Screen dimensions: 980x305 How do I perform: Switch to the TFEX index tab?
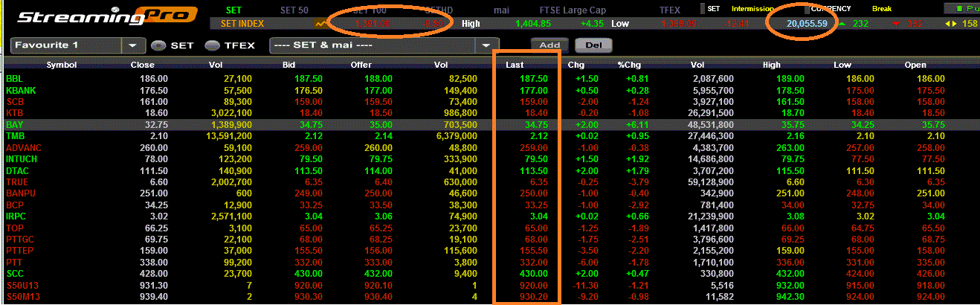[x=670, y=10]
